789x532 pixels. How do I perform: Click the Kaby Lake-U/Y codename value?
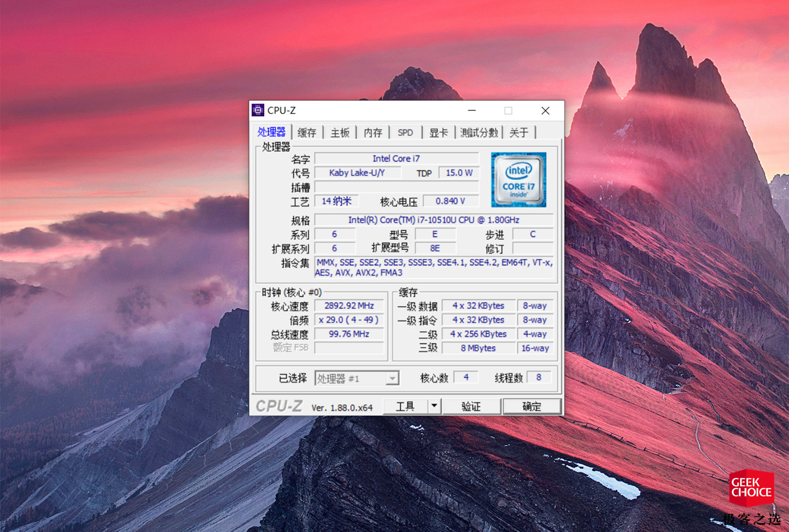point(357,173)
